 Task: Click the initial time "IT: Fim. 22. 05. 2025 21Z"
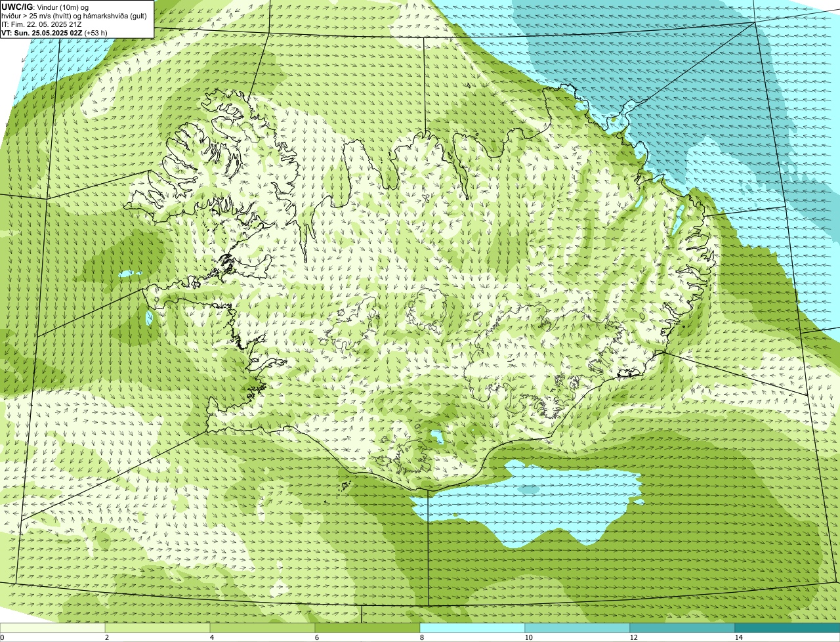pos(41,24)
